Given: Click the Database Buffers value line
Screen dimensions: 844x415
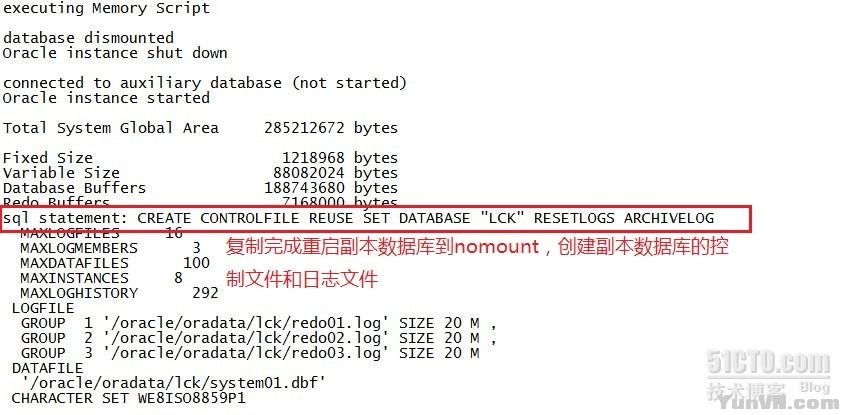Looking at the screenshot, I should (x=200, y=188).
